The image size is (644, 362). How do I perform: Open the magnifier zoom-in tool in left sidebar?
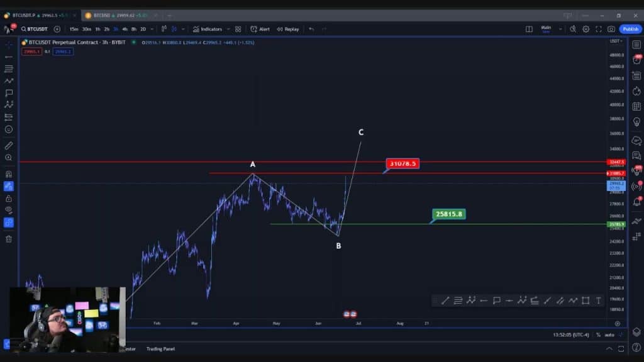click(9, 158)
